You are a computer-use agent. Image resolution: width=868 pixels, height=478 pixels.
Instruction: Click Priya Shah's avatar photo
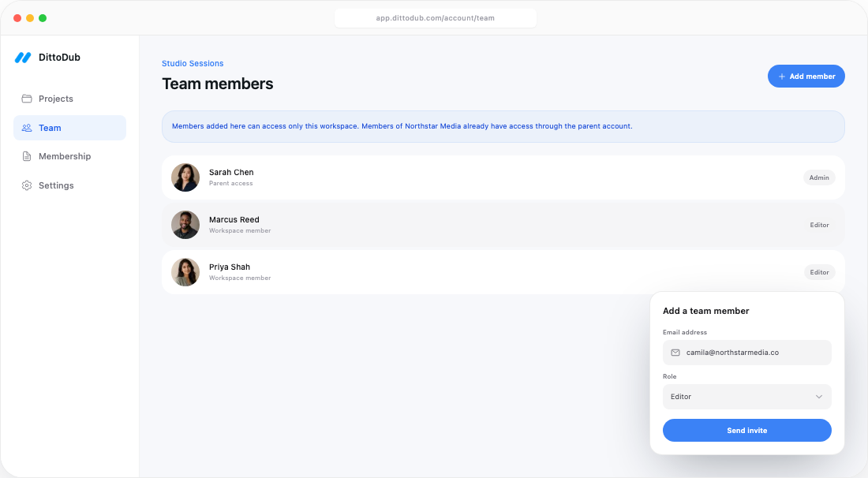point(185,272)
